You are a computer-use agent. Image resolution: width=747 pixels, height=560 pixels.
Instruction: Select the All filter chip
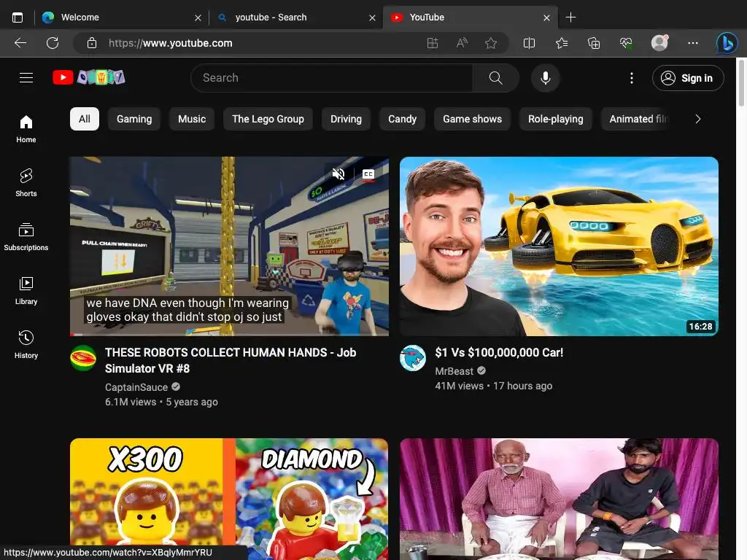(x=85, y=119)
